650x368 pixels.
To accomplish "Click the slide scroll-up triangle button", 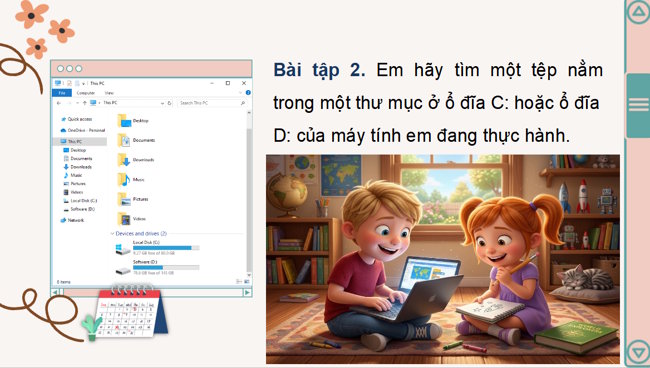I will tap(638, 12).
